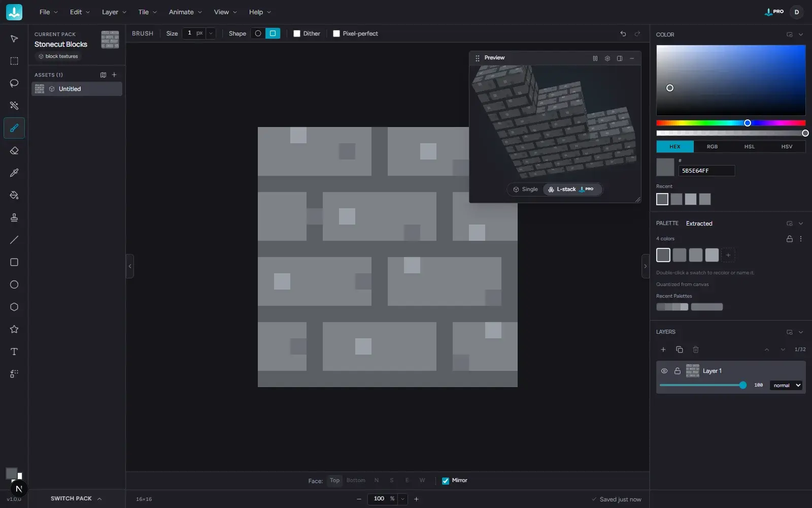The width and height of the screenshot is (812, 508).
Task: Click the Undo arrow in brush toolbar
Action: pos(623,34)
